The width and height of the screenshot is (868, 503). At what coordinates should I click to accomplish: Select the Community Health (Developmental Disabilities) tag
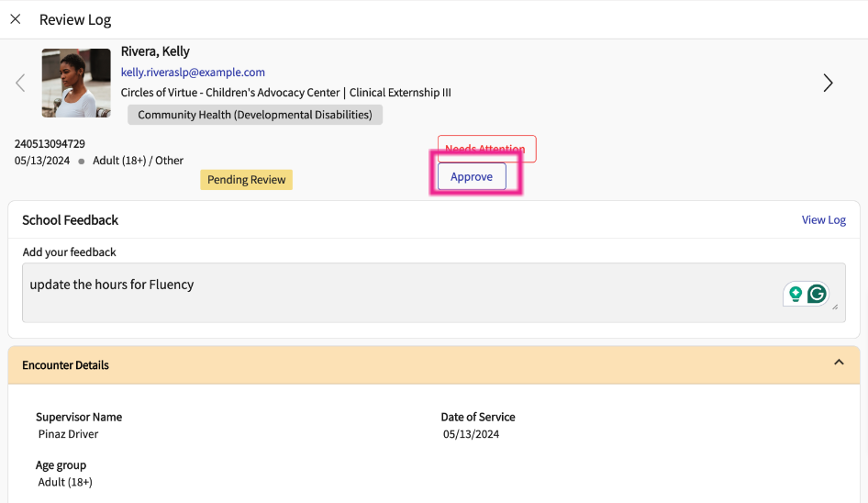pyautogui.click(x=255, y=115)
